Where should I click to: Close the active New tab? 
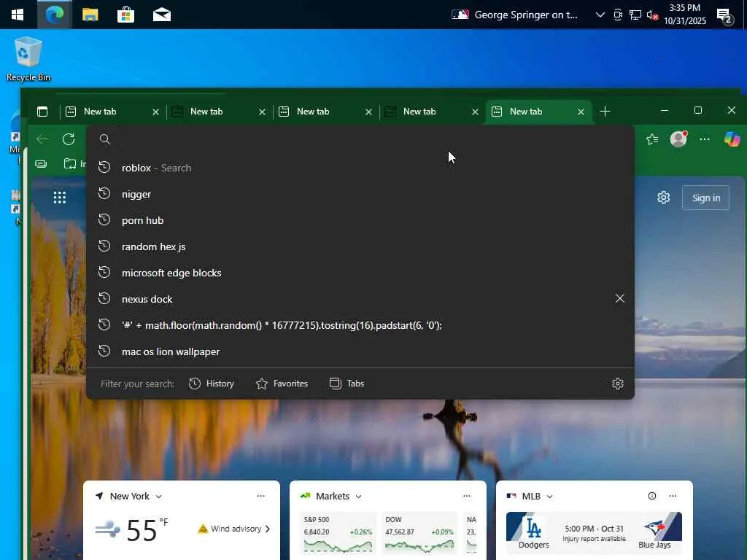pos(581,112)
